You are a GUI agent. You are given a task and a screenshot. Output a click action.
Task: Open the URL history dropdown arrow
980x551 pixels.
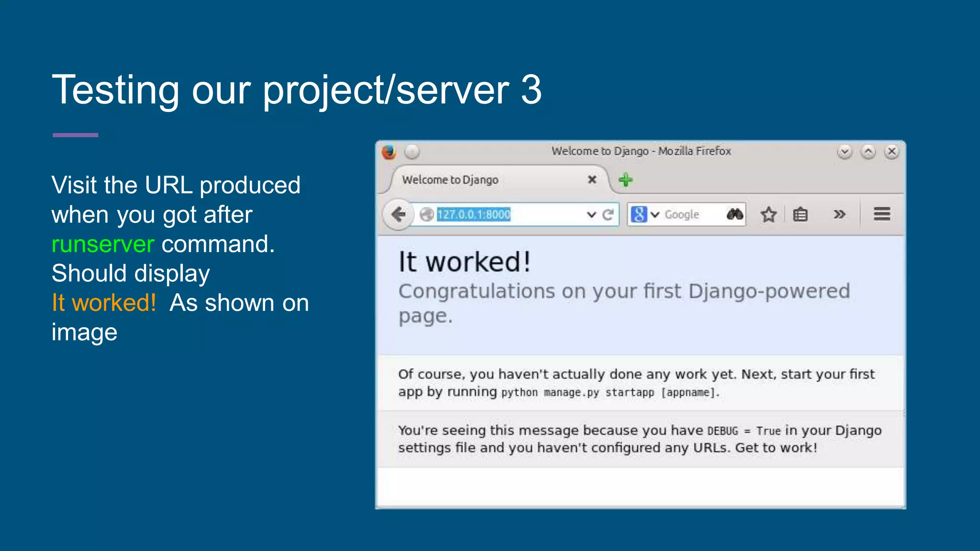coord(591,215)
